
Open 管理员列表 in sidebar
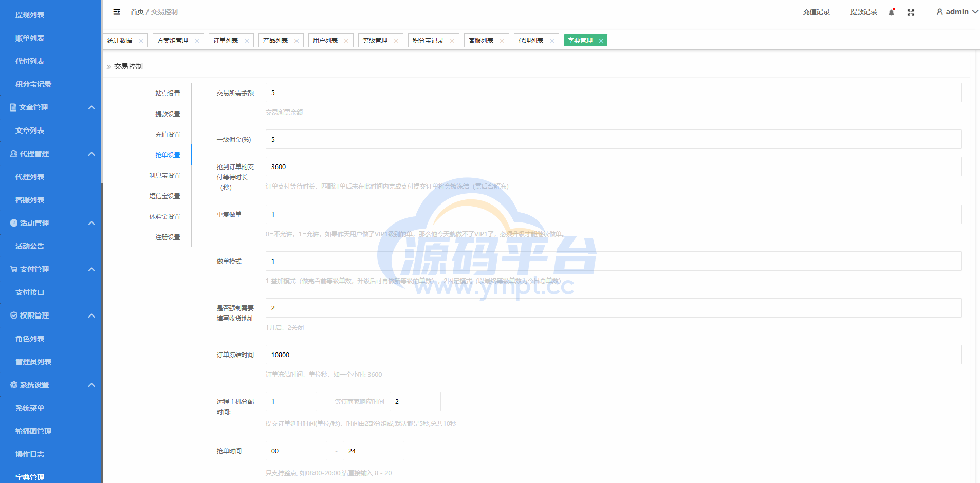33,362
